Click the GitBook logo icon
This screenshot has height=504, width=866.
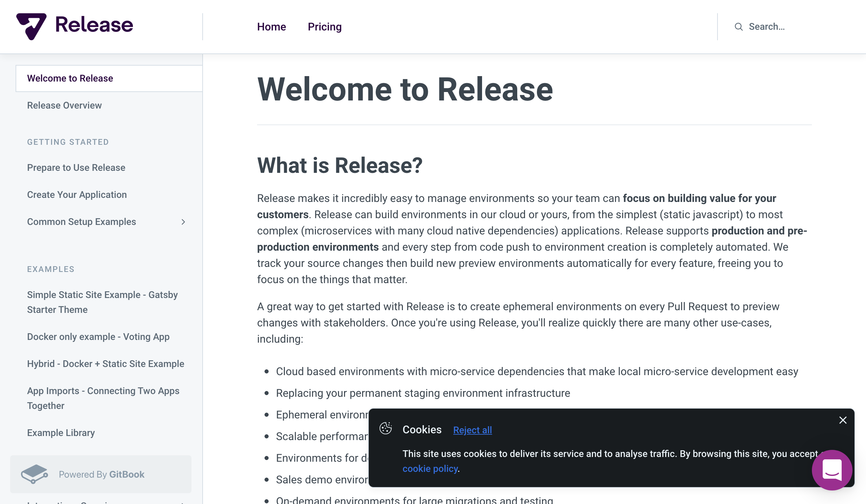point(34,474)
